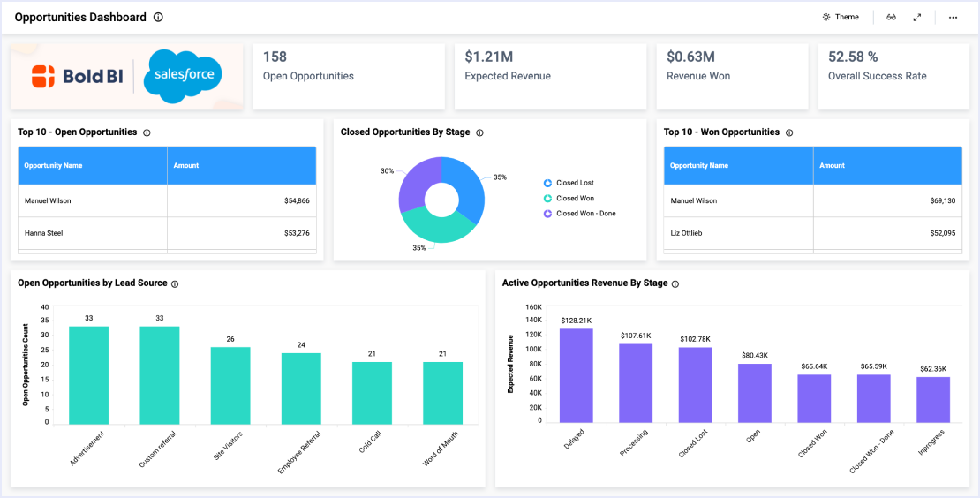The height and width of the screenshot is (498, 980).
Task: Enter fullscreen with the expand arrows icon
Action: (917, 18)
